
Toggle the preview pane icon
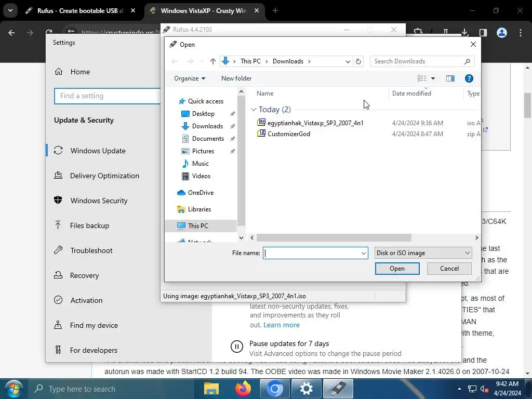pos(450,78)
